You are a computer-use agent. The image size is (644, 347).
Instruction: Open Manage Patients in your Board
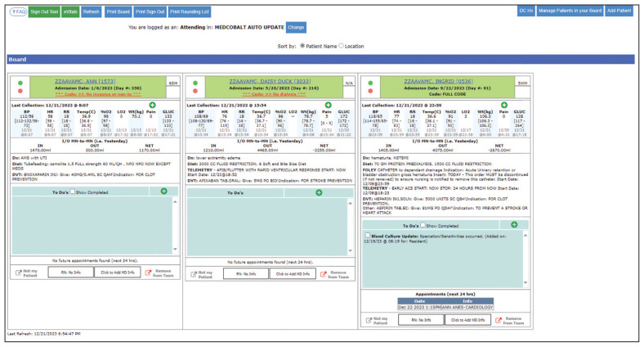570,11
